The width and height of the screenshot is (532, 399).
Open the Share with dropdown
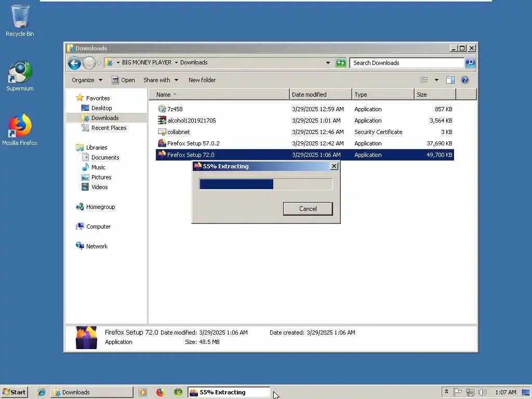pos(161,80)
